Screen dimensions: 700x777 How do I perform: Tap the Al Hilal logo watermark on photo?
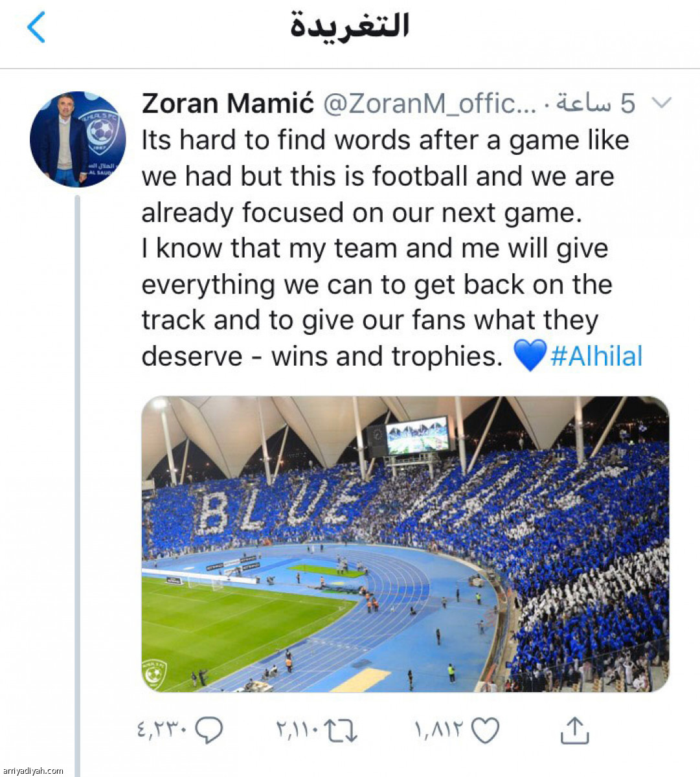154,673
